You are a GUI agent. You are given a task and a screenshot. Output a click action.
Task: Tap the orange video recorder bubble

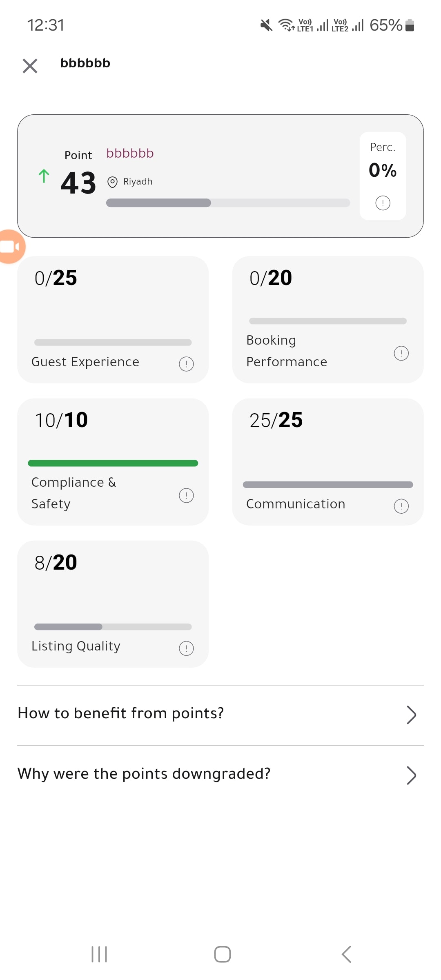(x=11, y=247)
